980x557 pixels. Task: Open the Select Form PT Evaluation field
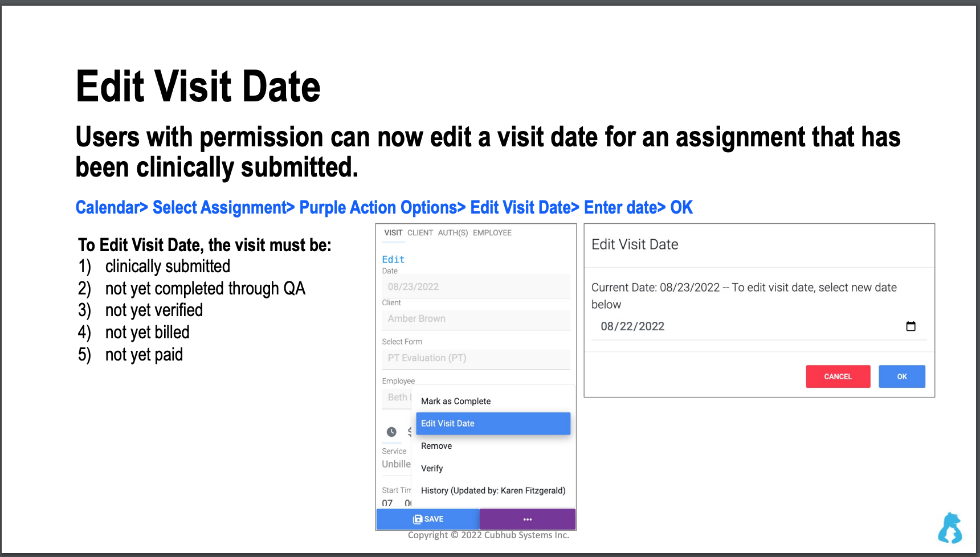(476, 358)
